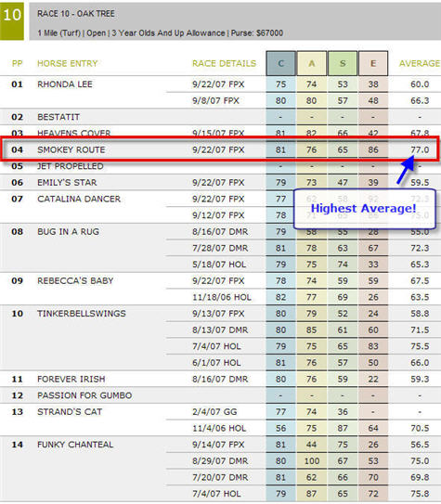Image resolution: width=441 pixels, height=504 pixels.
Task: Click the A column header box
Action: [x=311, y=63]
